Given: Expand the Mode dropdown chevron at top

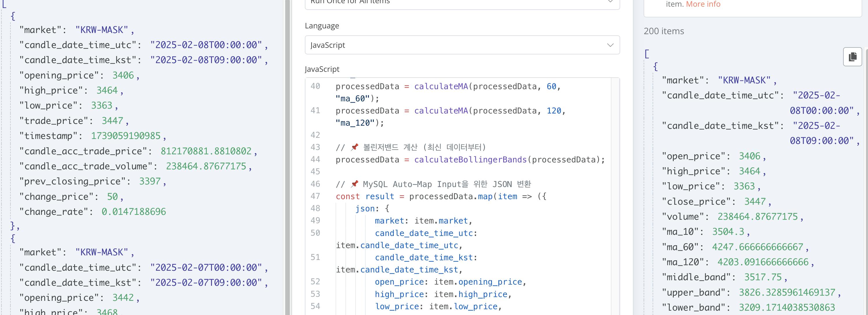Looking at the screenshot, I should pyautogui.click(x=610, y=2).
